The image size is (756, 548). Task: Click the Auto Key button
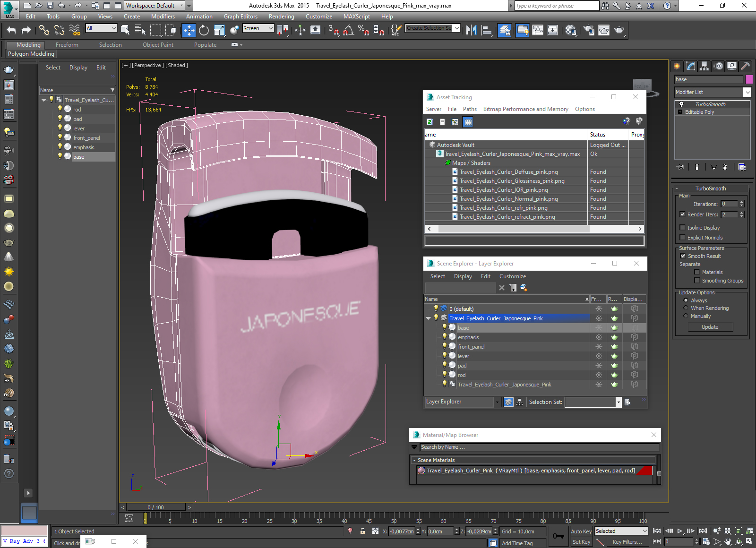(581, 531)
